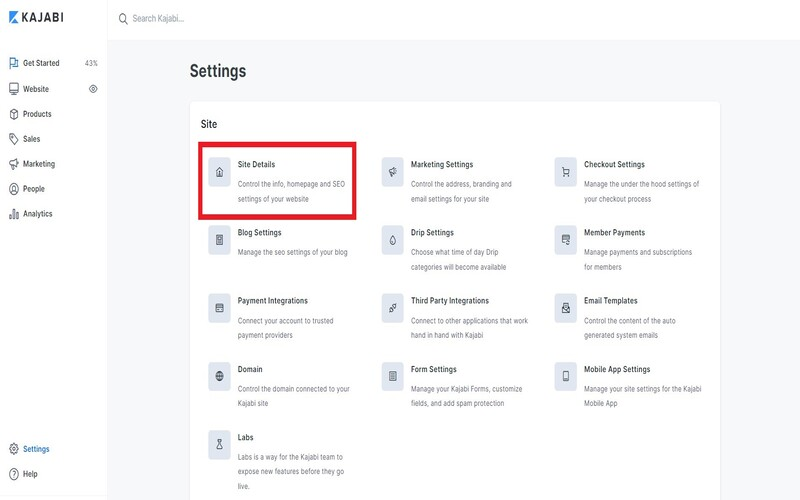The image size is (800, 500).
Task: Click the Form Settings list icon
Action: tap(392, 377)
